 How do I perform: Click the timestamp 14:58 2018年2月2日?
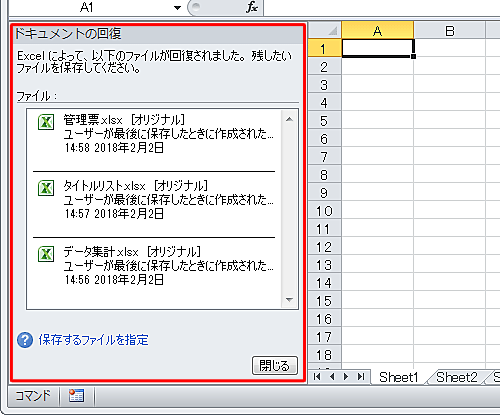[x=114, y=148]
